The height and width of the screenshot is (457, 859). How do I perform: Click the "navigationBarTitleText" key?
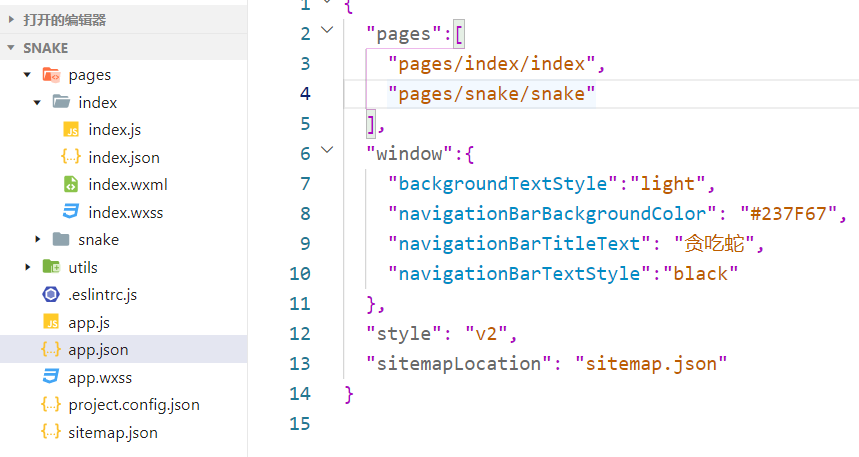tap(519, 243)
